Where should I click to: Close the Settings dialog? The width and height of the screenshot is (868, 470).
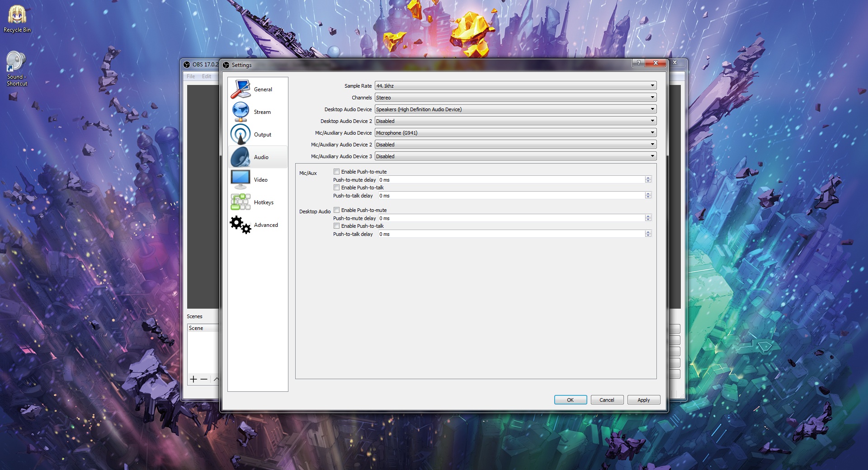point(656,63)
